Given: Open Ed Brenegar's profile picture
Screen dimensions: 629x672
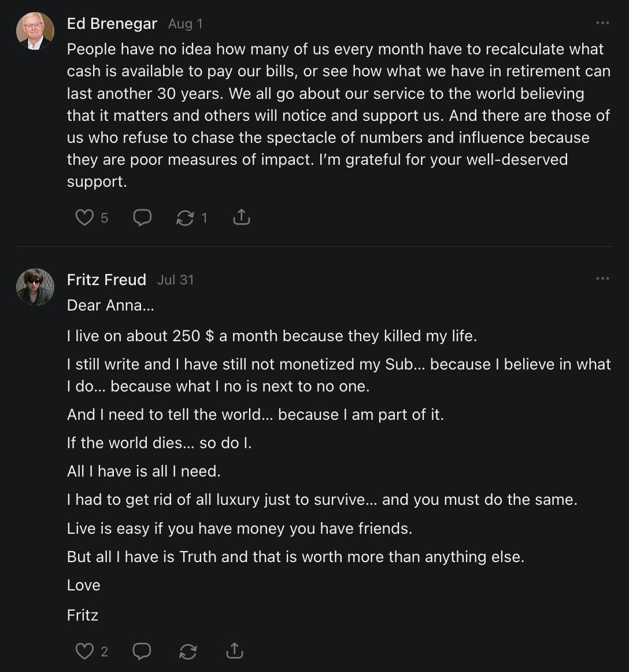Looking at the screenshot, I should (35, 31).
